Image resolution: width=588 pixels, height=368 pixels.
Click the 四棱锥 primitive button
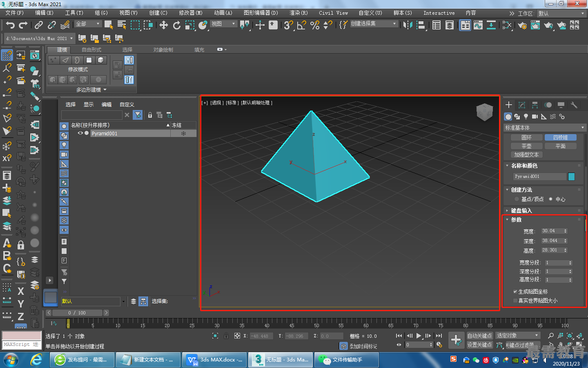[x=560, y=137]
